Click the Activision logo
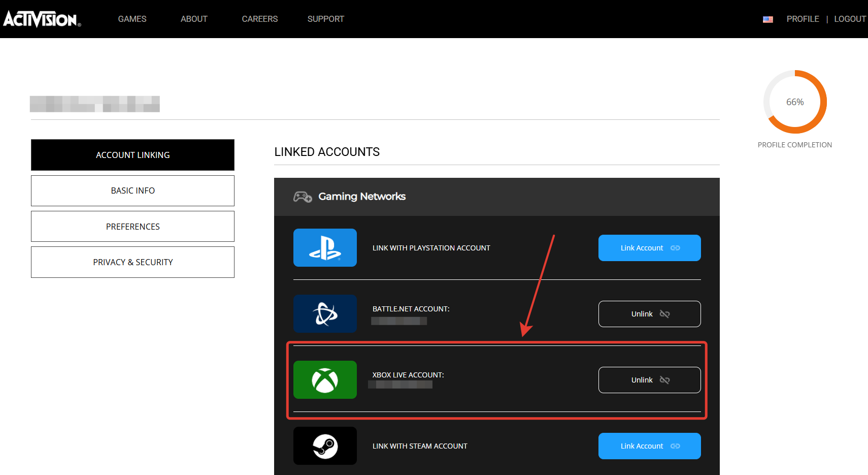The image size is (868, 475). (42, 19)
